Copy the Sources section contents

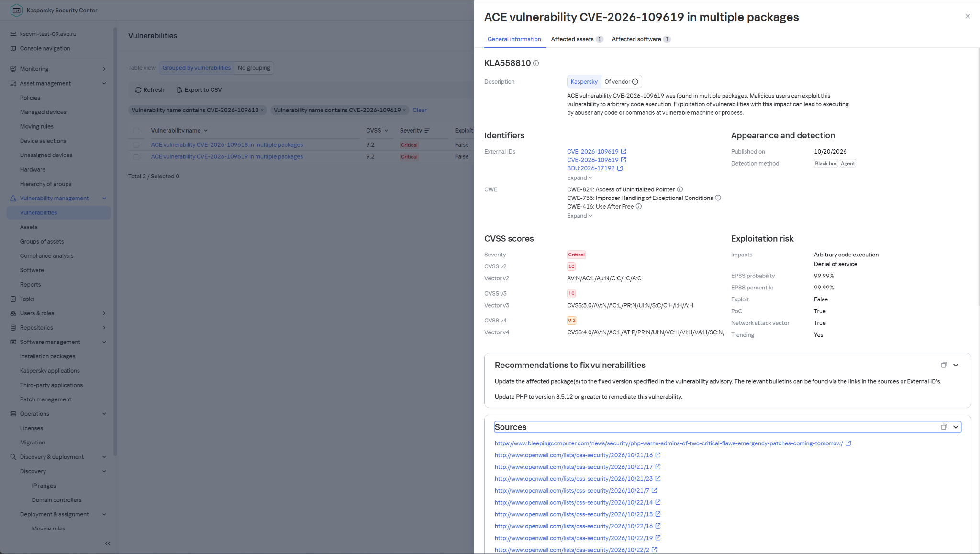coord(944,427)
